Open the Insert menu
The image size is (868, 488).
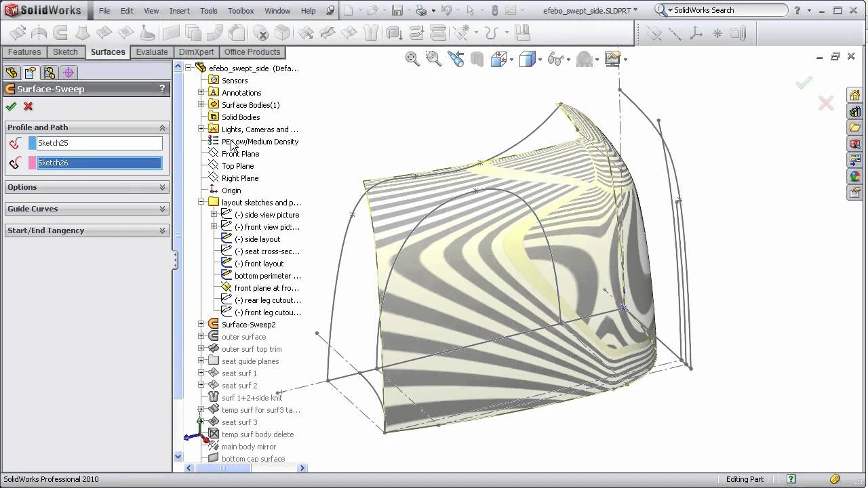[180, 11]
